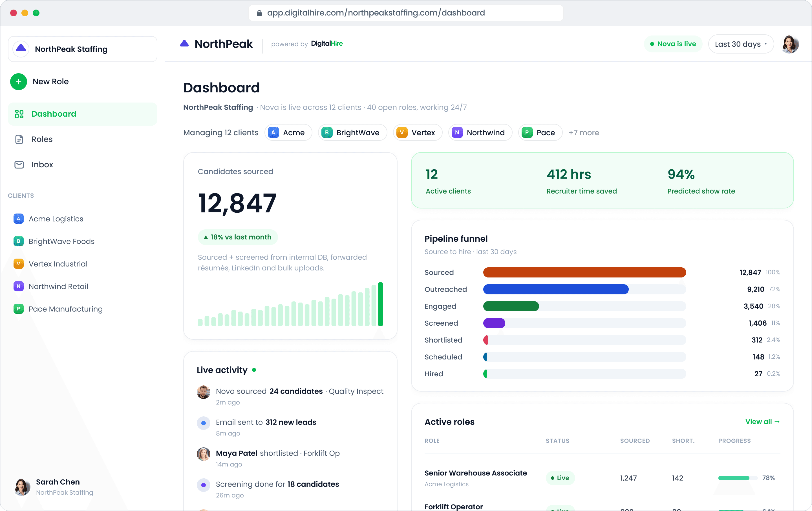Click the SOURCED column header in Active roles
This screenshot has height=511, width=812.
point(635,441)
